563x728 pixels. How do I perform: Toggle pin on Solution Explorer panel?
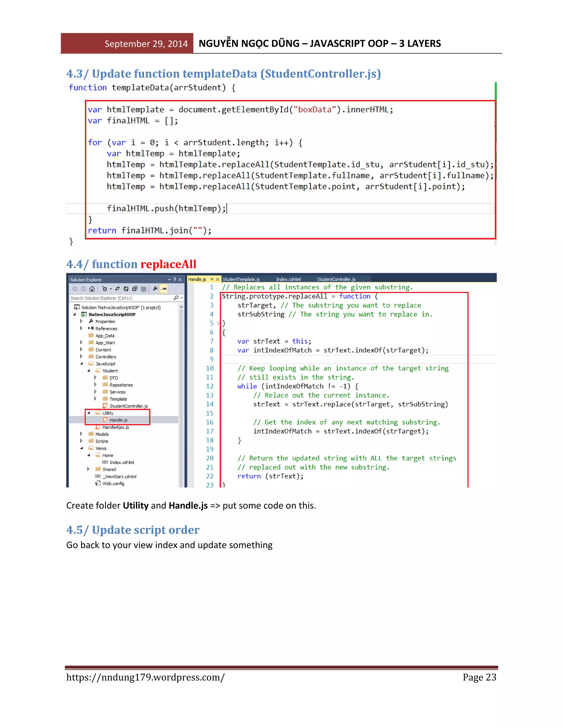click(175, 280)
